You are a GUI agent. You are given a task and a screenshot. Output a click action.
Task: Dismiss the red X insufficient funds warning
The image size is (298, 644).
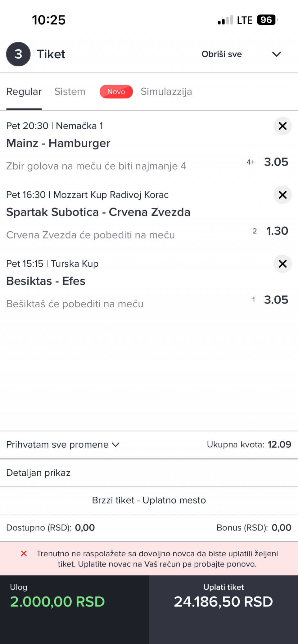[24, 553]
